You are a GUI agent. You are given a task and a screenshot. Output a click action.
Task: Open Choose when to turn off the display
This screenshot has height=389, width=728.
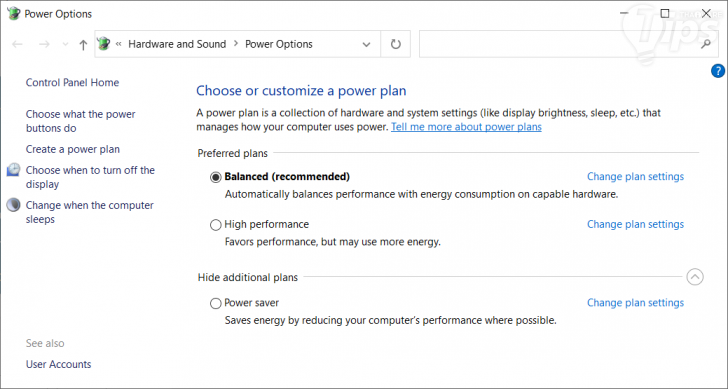91,177
